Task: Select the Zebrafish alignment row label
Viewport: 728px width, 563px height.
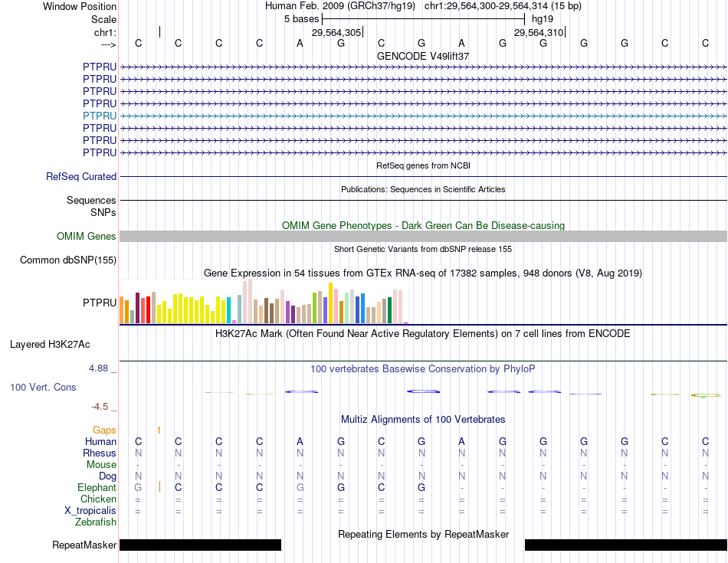Action: point(96,522)
